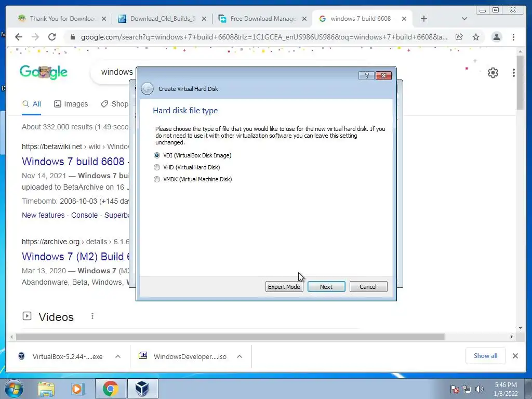
Task: Open a new Chrome tab
Action: click(x=424, y=19)
